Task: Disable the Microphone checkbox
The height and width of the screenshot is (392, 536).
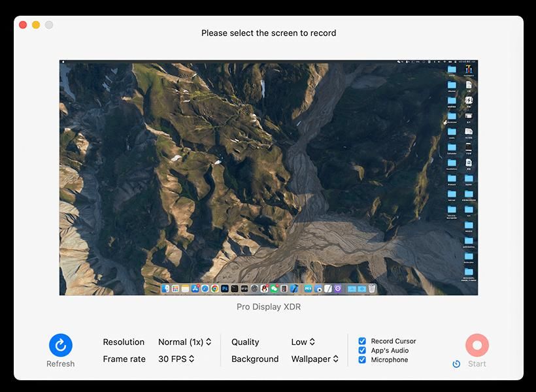Action: tap(362, 359)
